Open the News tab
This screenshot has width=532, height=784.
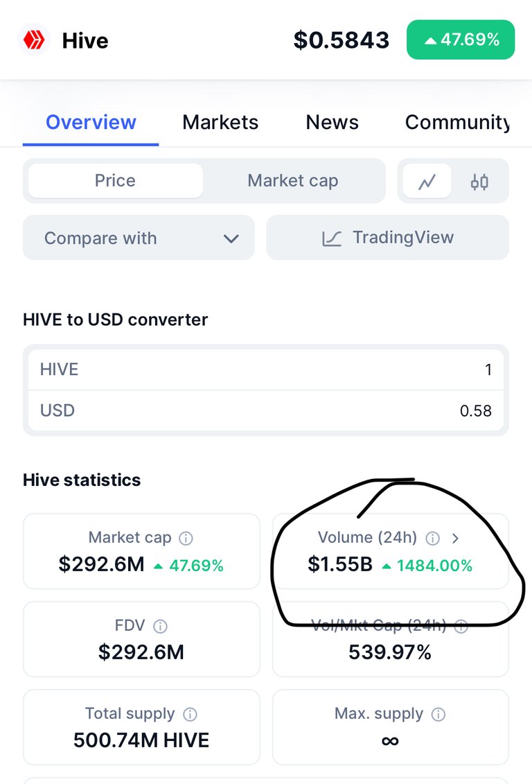click(332, 122)
